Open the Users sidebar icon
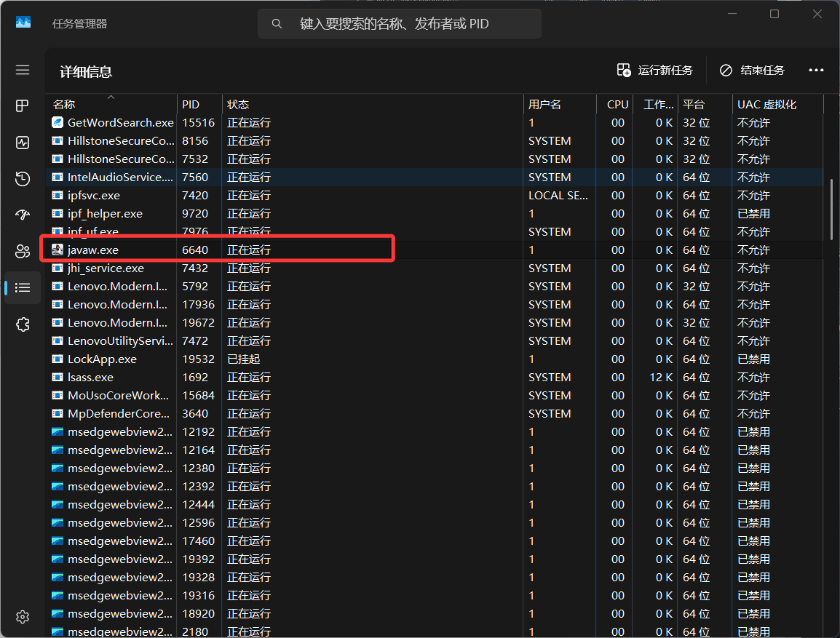The height and width of the screenshot is (638, 840). (23, 251)
